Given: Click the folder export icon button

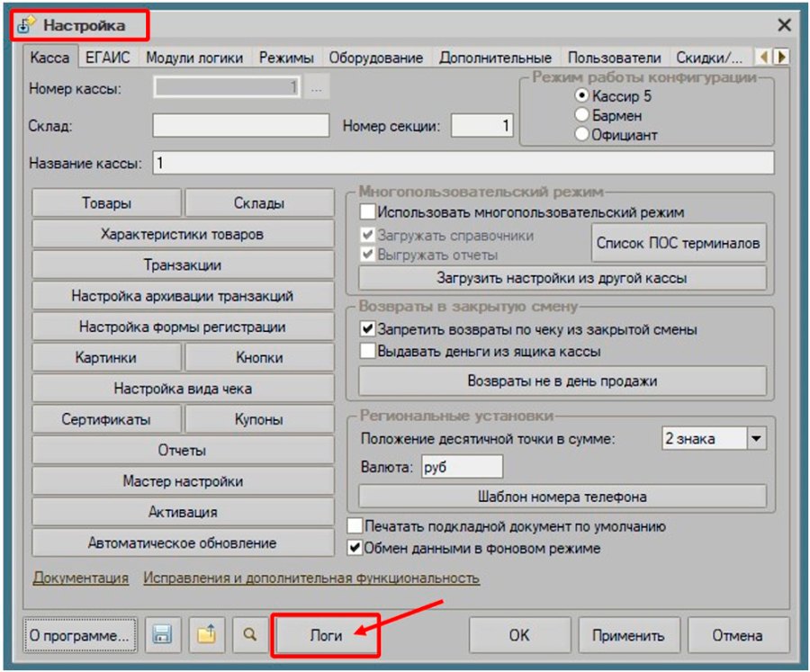Looking at the screenshot, I should tap(207, 634).
